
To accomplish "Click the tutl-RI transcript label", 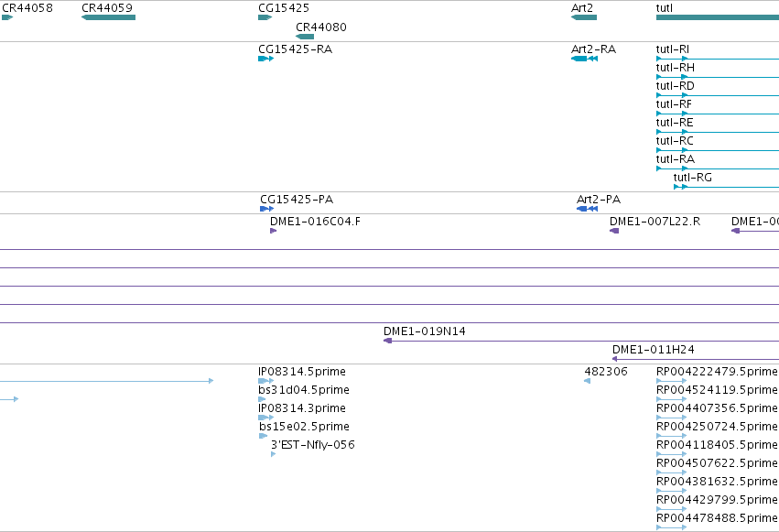I will (x=672, y=49).
